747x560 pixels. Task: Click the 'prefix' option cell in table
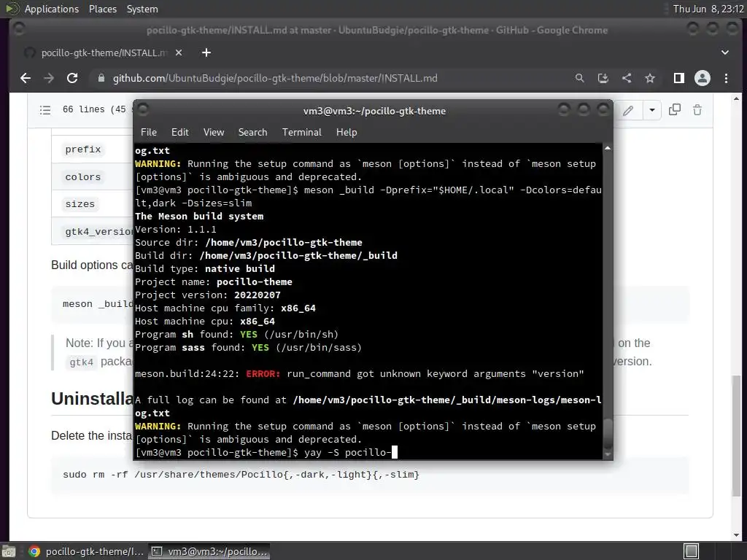pyautogui.click(x=83, y=149)
